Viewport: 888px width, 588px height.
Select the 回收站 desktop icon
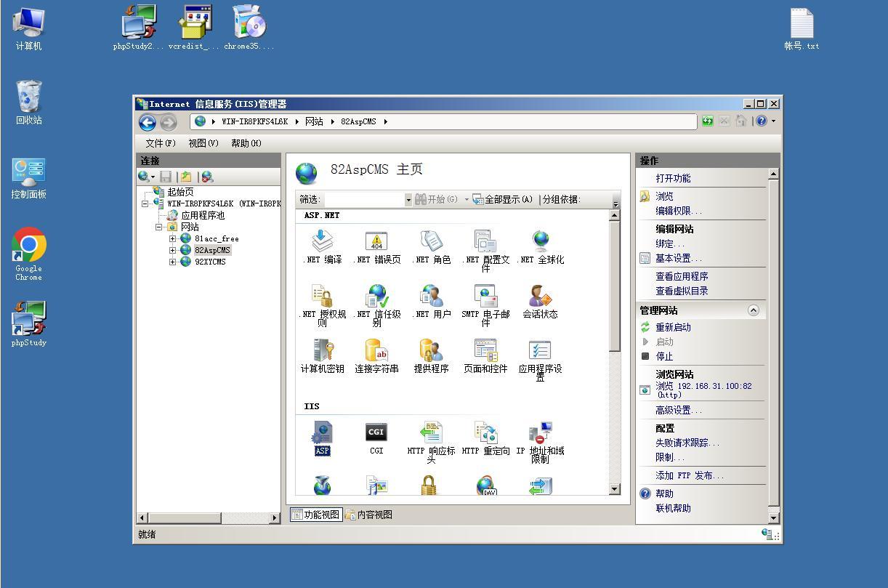29,102
